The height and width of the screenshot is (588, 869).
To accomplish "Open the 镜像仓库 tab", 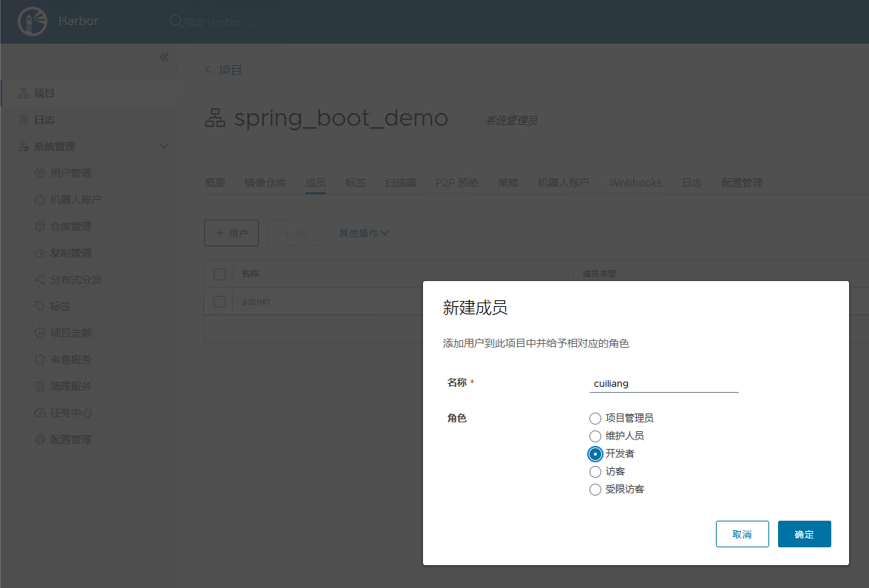I will pos(266,183).
